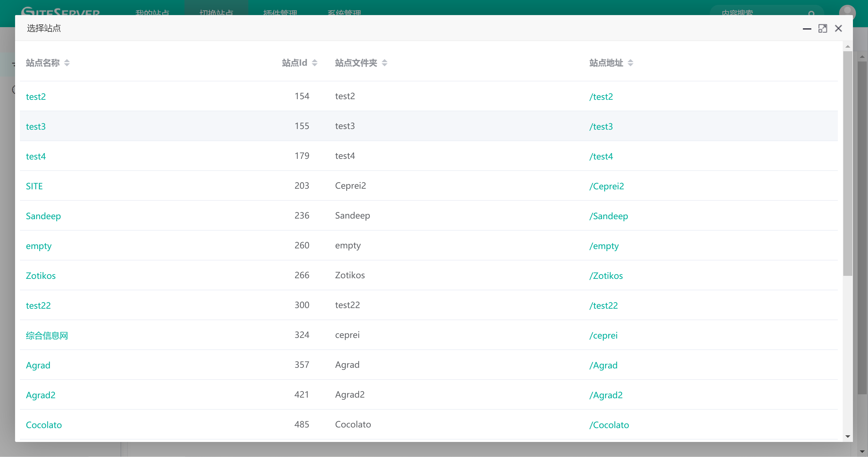This screenshot has width=868, height=457.
Task: Click dialog scrollbar down arrow
Action: tap(848, 437)
